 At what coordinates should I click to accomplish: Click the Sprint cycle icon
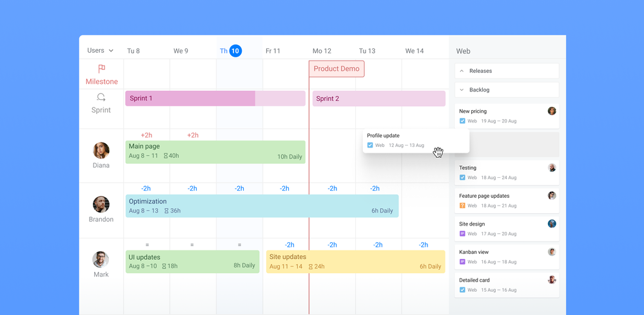(101, 97)
